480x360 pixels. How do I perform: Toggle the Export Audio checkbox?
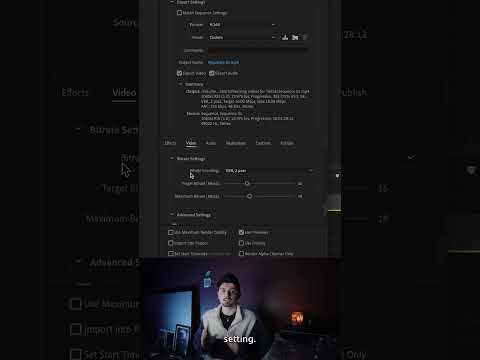coord(212,73)
